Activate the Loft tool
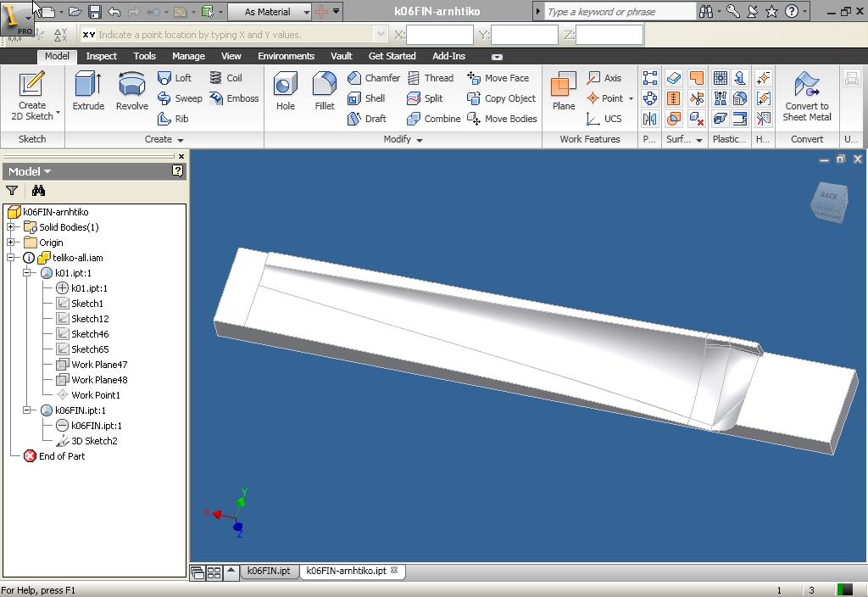The image size is (868, 597). click(x=175, y=78)
